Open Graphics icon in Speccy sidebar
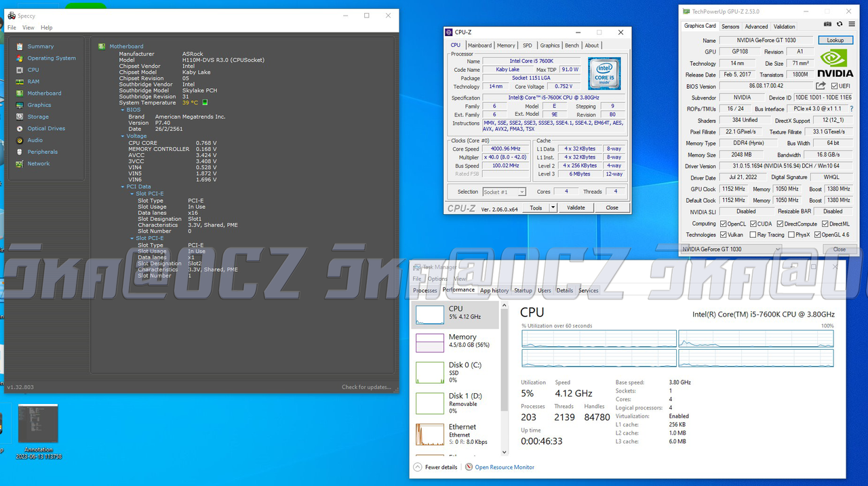The height and width of the screenshot is (486, 868). pyautogui.click(x=19, y=105)
